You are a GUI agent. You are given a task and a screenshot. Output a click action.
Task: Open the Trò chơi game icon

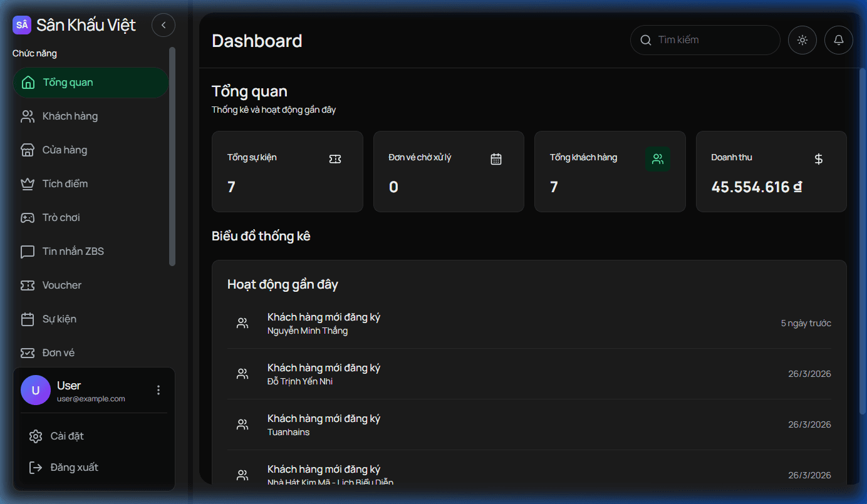coord(28,217)
